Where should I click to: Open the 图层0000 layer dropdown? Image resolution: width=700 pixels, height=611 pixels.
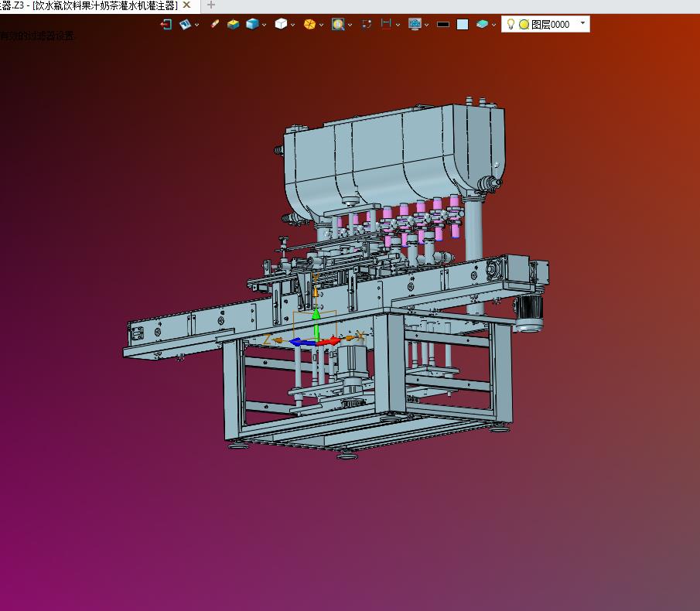(x=582, y=24)
